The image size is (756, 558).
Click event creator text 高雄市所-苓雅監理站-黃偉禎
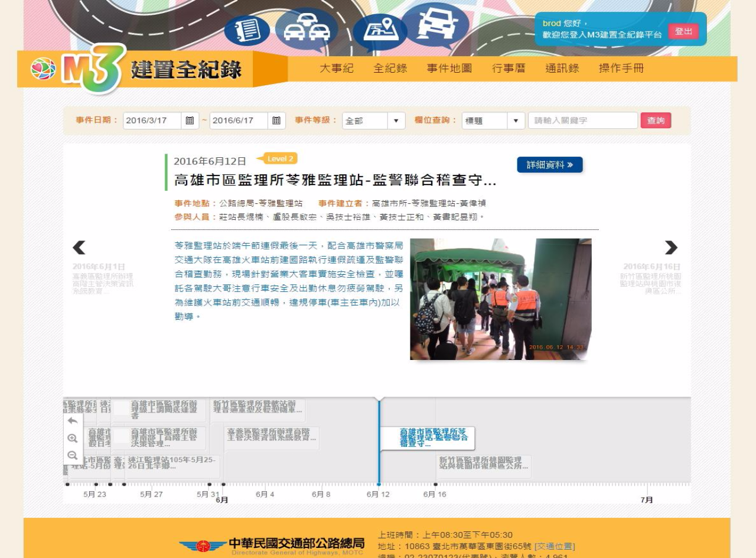(x=429, y=203)
